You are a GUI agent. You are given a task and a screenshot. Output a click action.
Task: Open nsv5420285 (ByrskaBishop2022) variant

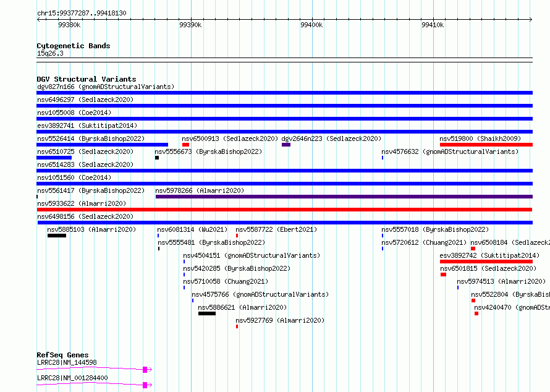coord(237,268)
